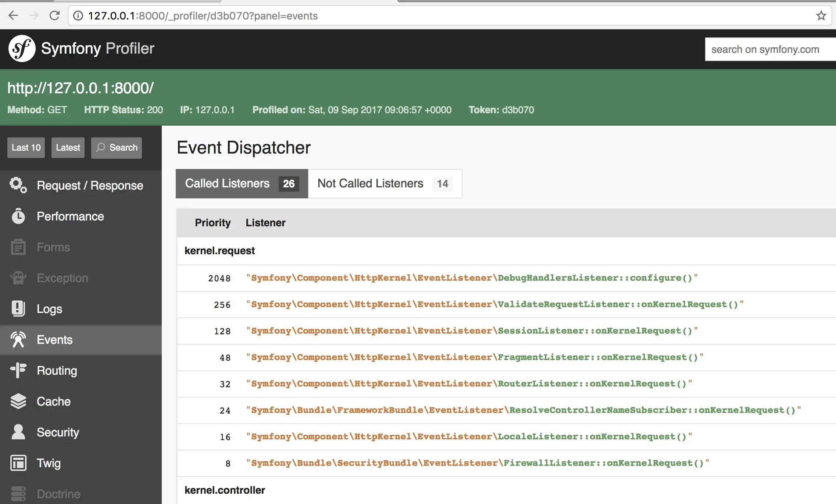Click the Event Dispatcher heading
Image resolution: width=836 pixels, height=504 pixels.
(243, 148)
